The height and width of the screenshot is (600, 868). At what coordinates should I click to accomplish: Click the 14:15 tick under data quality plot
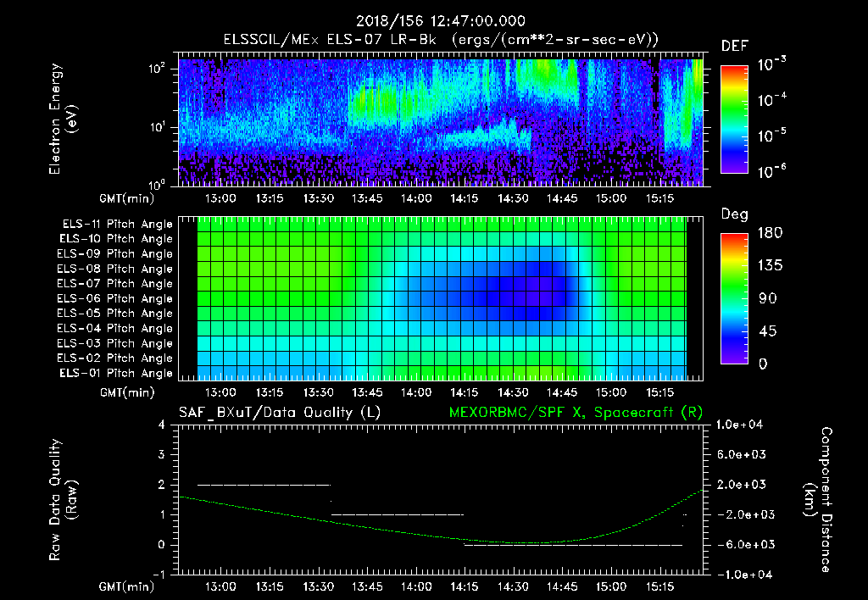click(x=465, y=586)
